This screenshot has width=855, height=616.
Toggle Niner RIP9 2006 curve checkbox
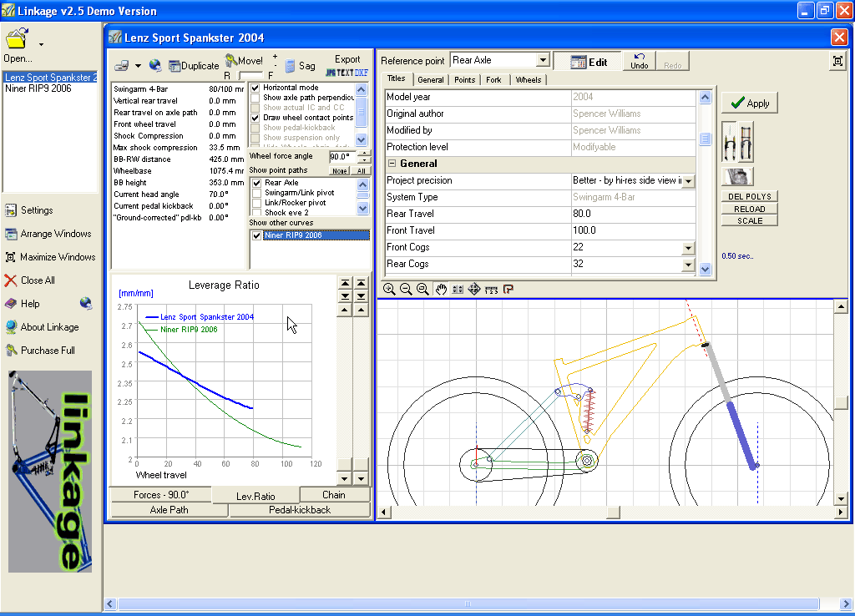click(256, 235)
